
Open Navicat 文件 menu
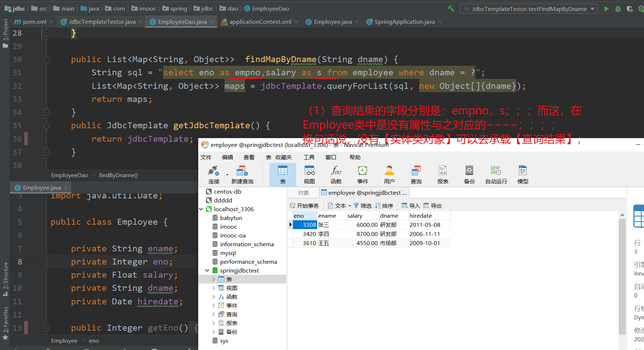click(206, 157)
